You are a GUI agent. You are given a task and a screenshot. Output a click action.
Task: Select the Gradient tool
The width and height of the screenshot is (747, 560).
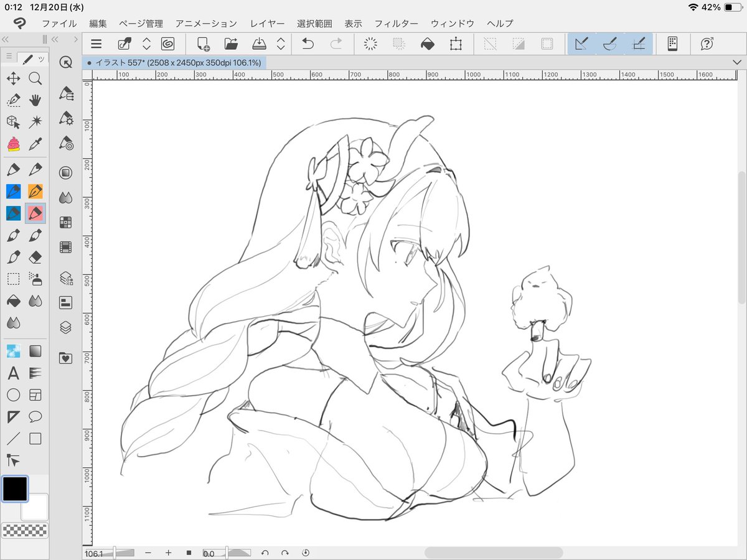tap(35, 351)
